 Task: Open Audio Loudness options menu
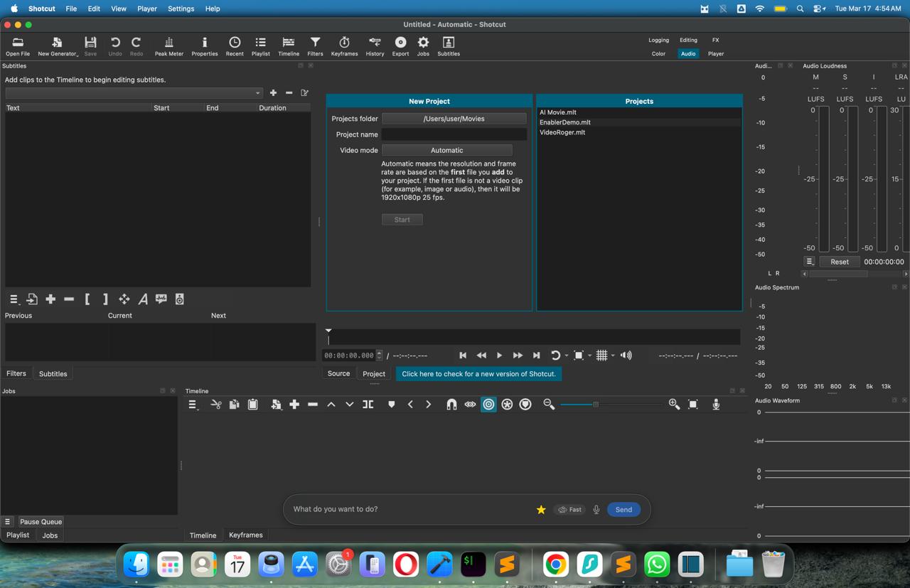(x=809, y=262)
